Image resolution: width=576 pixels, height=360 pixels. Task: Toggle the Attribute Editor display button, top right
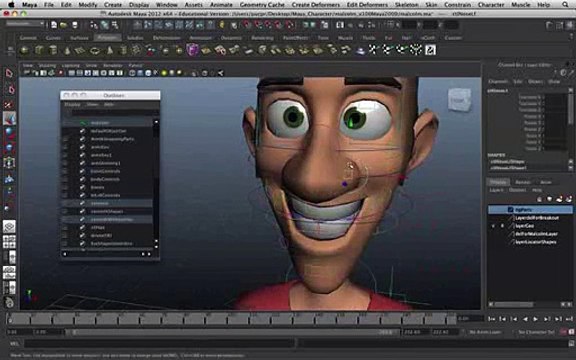550,25
